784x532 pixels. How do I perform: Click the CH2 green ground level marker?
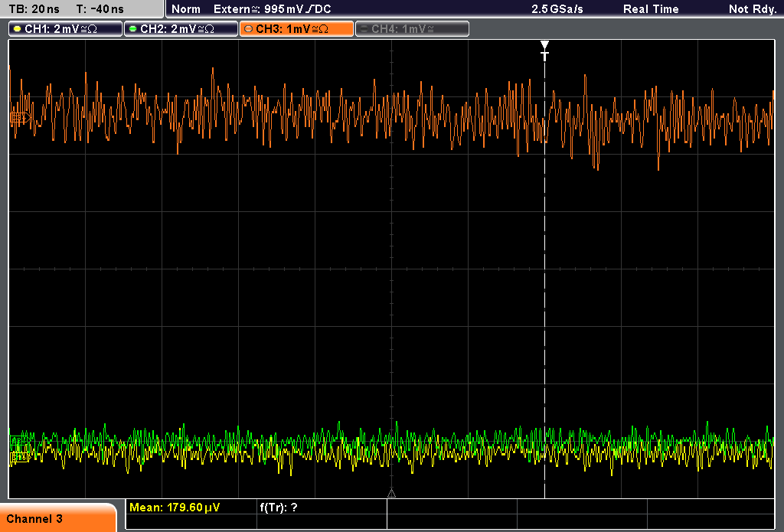[x=19, y=441]
